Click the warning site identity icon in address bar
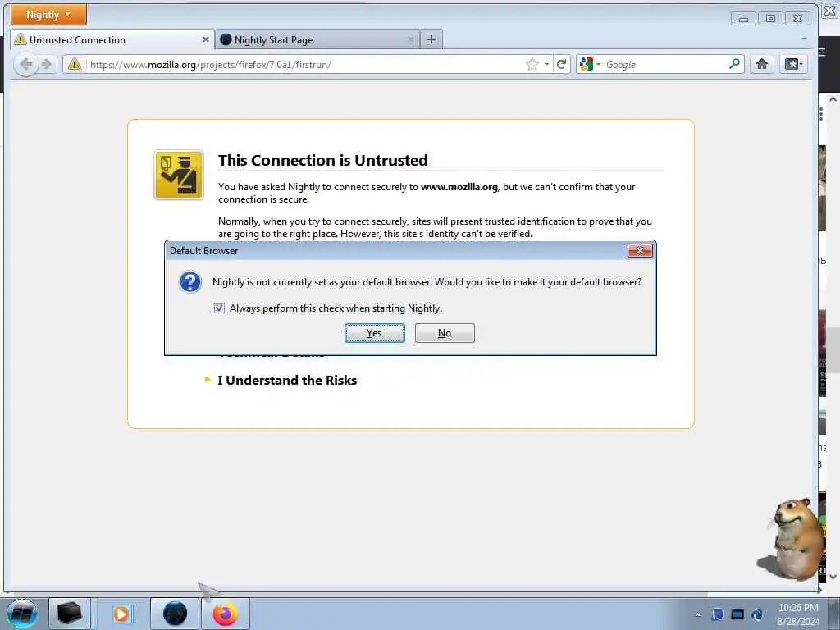 tap(75, 64)
